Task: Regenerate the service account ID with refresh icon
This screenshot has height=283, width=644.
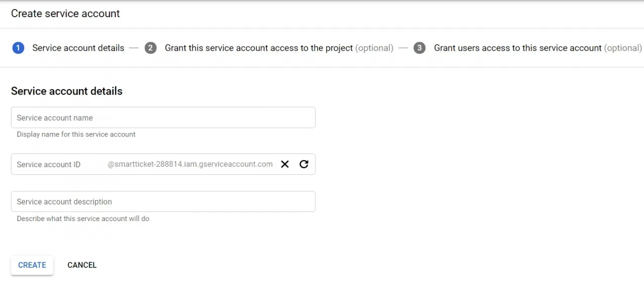Action: tap(304, 164)
